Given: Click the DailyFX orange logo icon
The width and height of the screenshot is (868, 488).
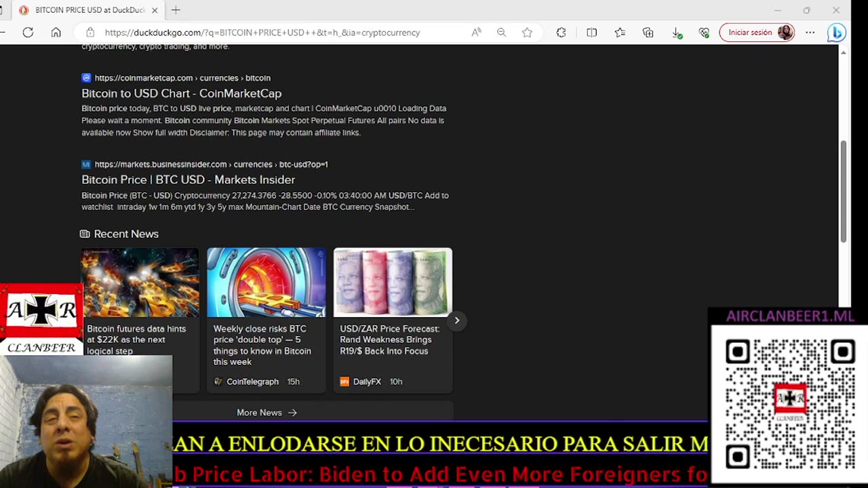Looking at the screenshot, I should [x=344, y=382].
